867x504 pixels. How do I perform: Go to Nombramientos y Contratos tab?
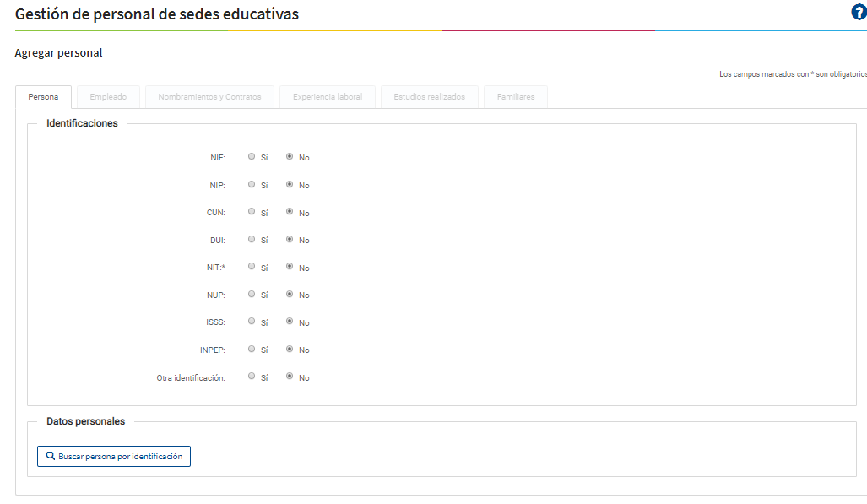click(209, 97)
